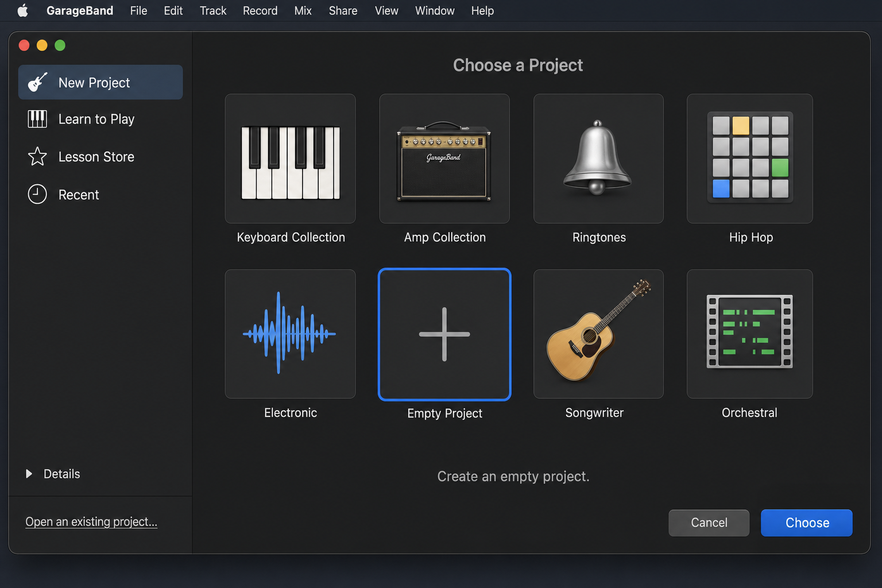Click the clock icon beside Recent

coord(37,194)
